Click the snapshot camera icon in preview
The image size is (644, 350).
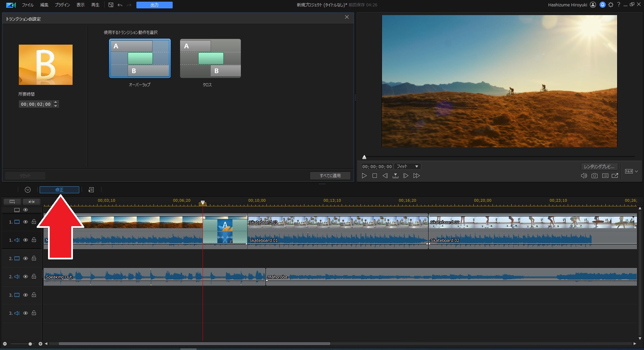[x=594, y=176]
